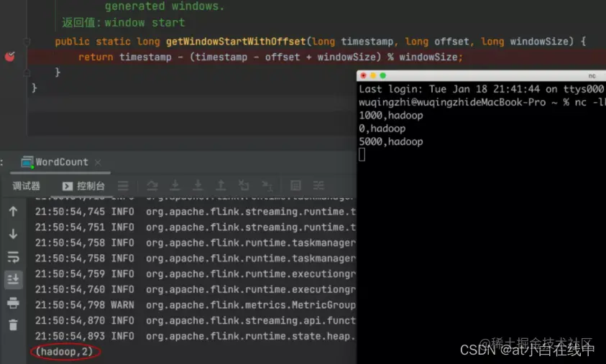Screen dimensions: 606x364
Task: Click the Run to Cursor debugger icon
Action: click(x=267, y=186)
